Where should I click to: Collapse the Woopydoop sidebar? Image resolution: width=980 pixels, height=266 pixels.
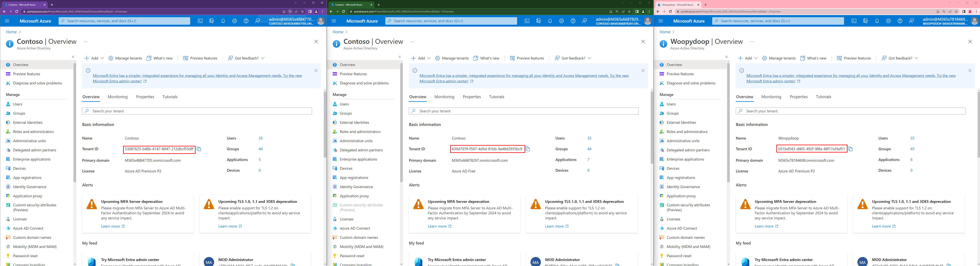click(727, 57)
